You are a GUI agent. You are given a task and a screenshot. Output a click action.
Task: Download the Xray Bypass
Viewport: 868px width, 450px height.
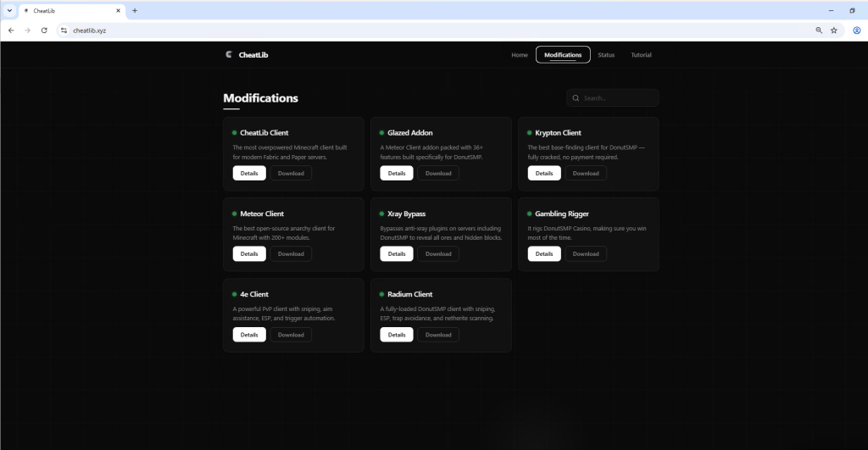pyautogui.click(x=438, y=254)
